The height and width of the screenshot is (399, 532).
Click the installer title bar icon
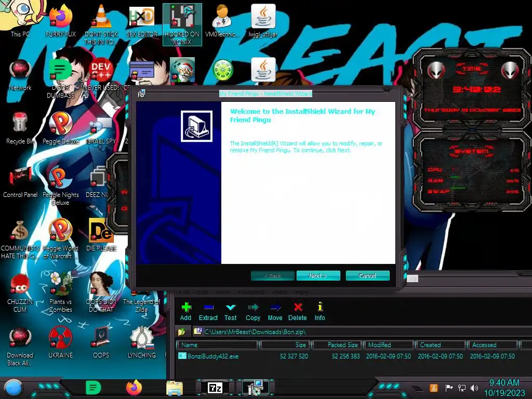point(141,94)
